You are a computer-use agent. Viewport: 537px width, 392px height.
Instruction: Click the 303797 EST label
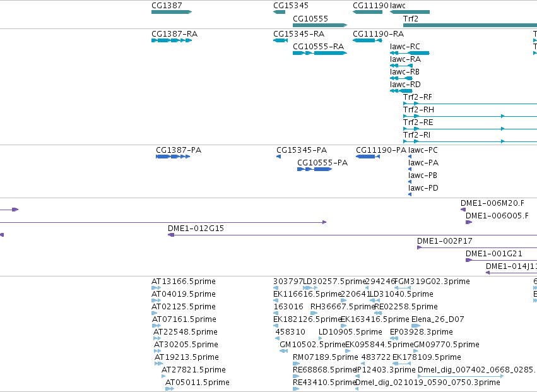click(288, 282)
